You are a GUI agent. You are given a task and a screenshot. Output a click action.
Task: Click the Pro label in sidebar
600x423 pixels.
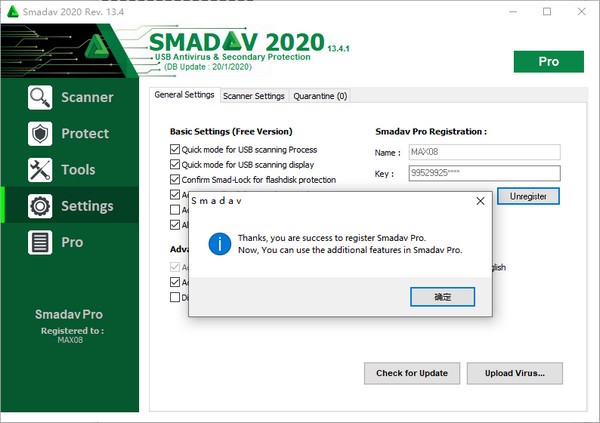[72, 242]
